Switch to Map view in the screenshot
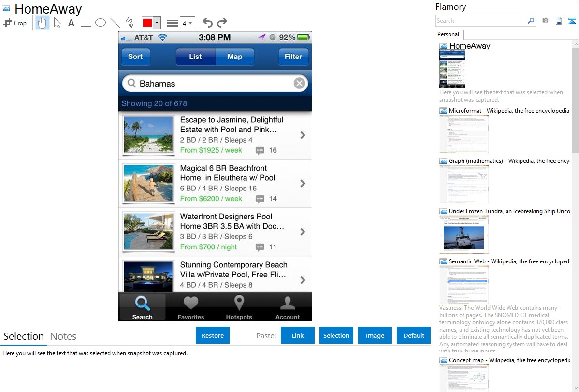 tap(235, 57)
